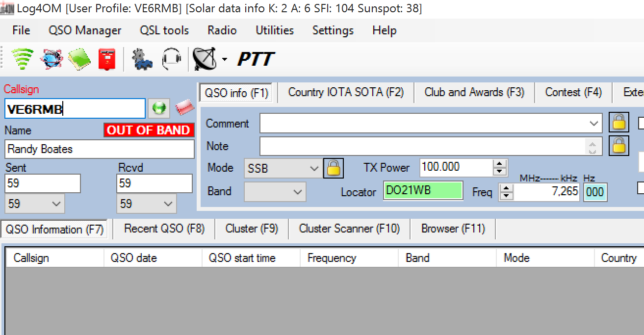The height and width of the screenshot is (335, 644).
Task: Click the QSO date column header
Action: [153, 258]
